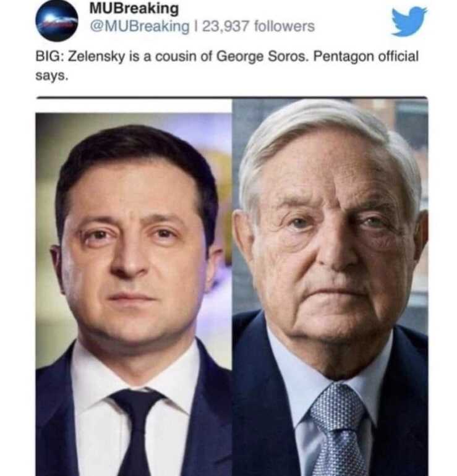Click the word "followers" beside the count

(x=284, y=26)
